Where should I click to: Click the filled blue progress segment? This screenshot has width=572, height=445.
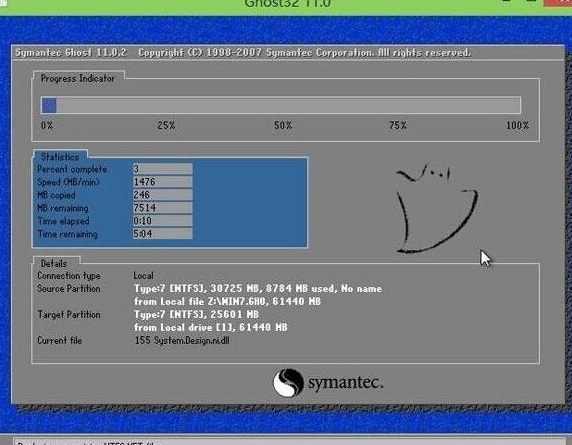pos(49,105)
